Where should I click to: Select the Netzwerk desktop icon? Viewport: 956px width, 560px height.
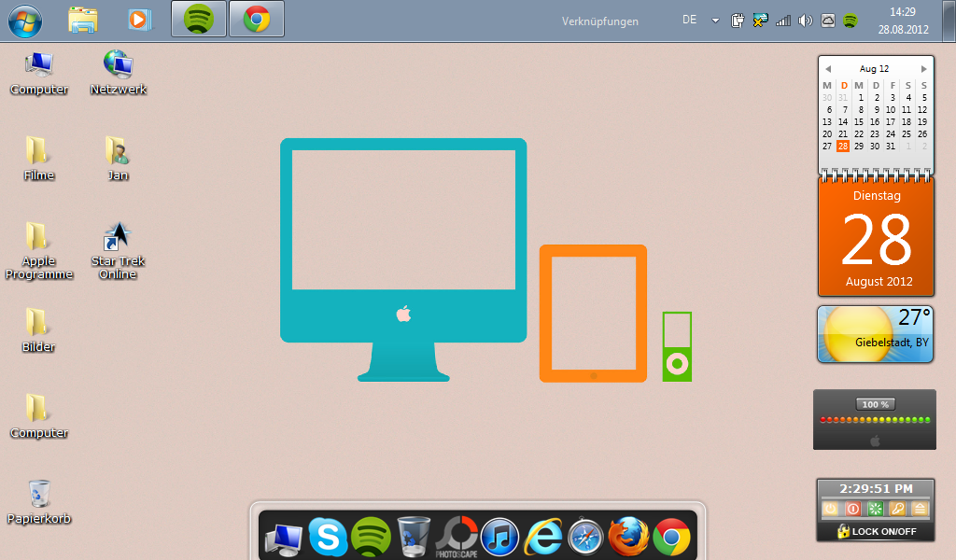coord(119,73)
